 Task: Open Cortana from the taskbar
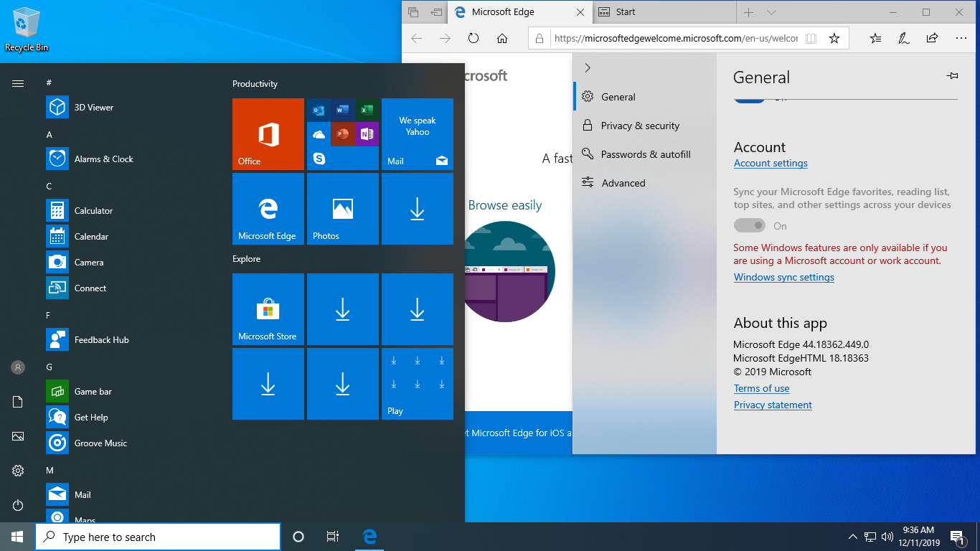pyautogui.click(x=298, y=537)
